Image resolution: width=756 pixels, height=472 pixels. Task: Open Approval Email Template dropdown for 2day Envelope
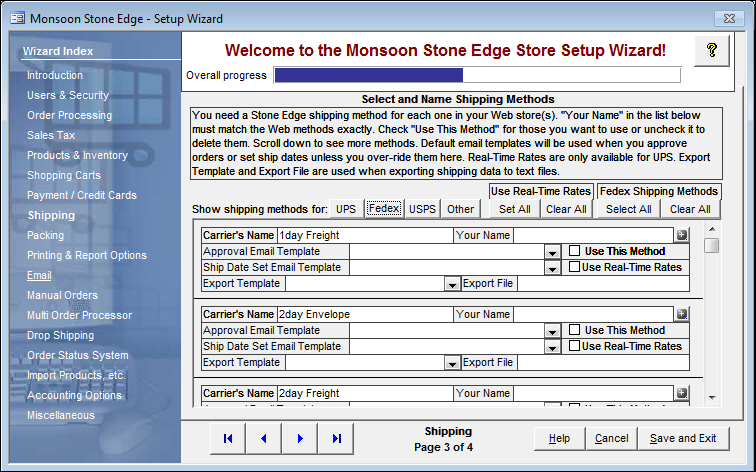coord(552,331)
